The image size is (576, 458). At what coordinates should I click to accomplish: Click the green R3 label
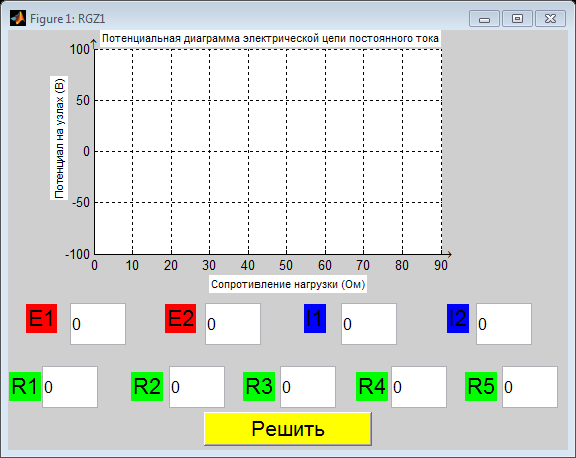[x=259, y=386]
